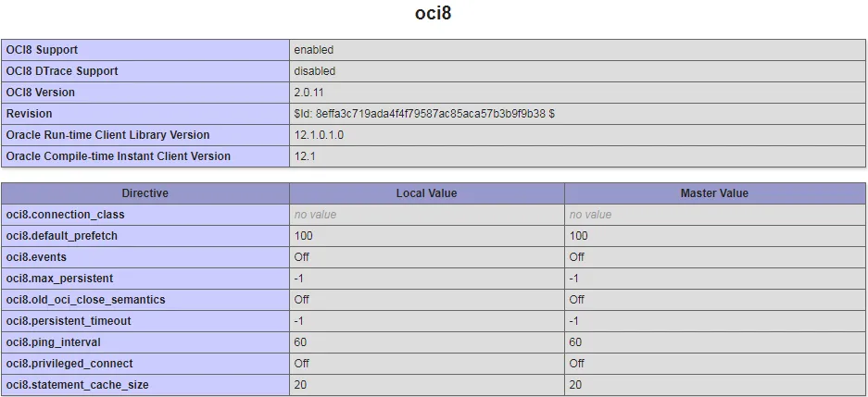Click the oci8.default_prefetch directive
868x397 pixels.
61,236
